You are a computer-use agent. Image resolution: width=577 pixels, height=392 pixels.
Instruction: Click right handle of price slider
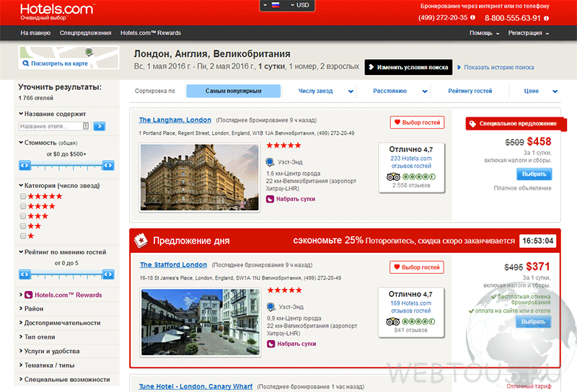pos(108,166)
